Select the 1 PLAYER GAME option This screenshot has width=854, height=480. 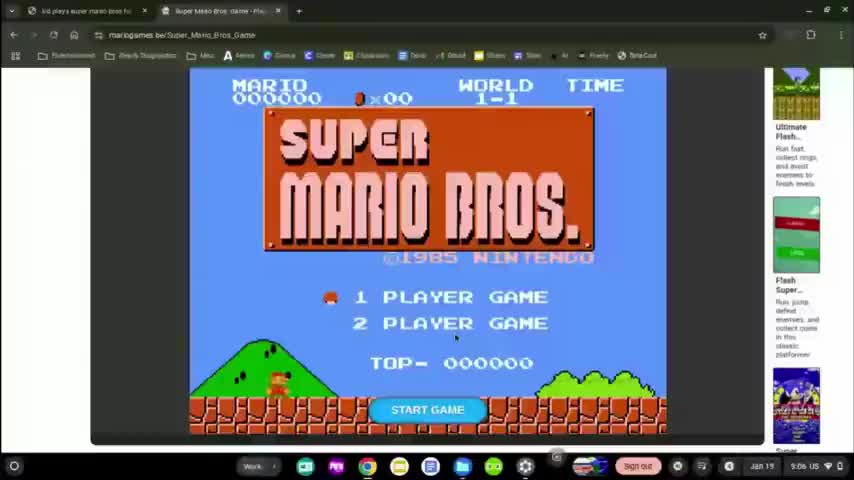[x=451, y=297]
